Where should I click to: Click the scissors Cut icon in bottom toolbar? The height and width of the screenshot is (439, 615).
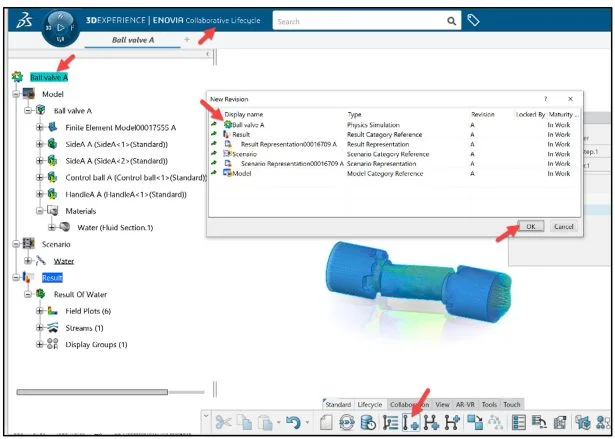coord(225,423)
